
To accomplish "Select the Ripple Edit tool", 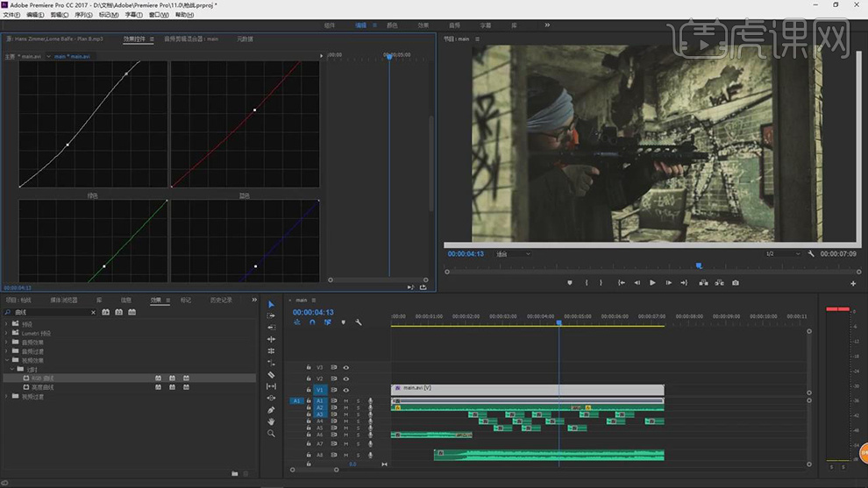I will click(x=271, y=339).
